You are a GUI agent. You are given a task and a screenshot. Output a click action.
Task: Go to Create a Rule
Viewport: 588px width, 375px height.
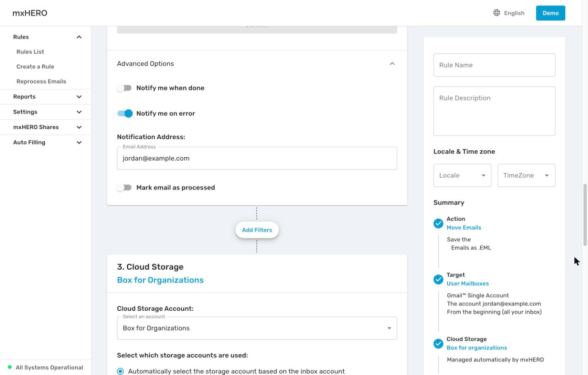pyautogui.click(x=35, y=67)
